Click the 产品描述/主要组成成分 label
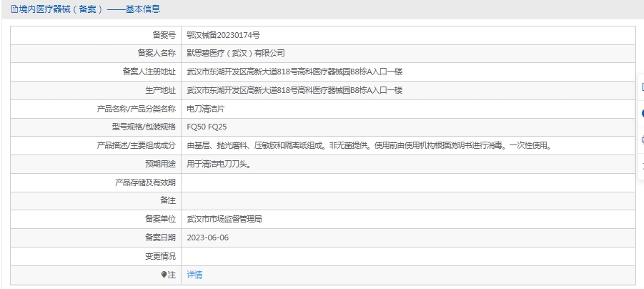Viewport: 644px width, 289px height. pyautogui.click(x=137, y=145)
